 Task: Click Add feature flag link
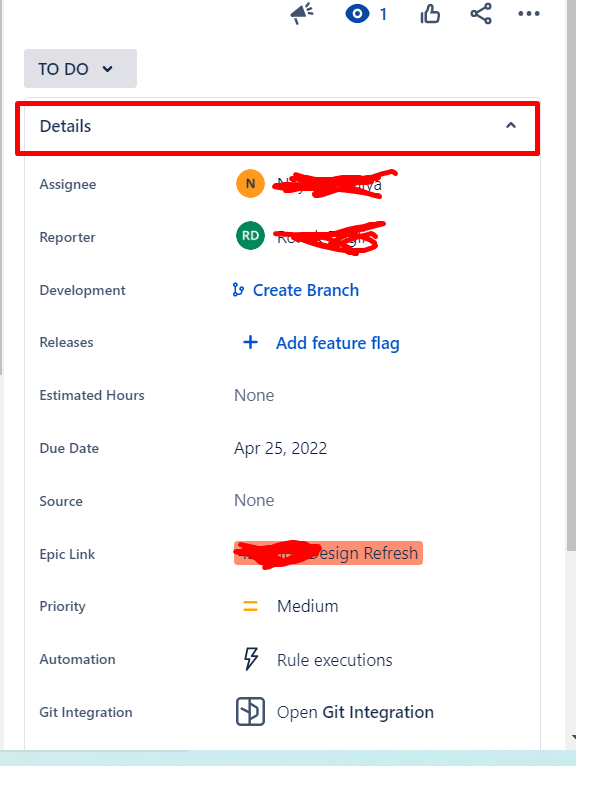(x=337, y=343)
